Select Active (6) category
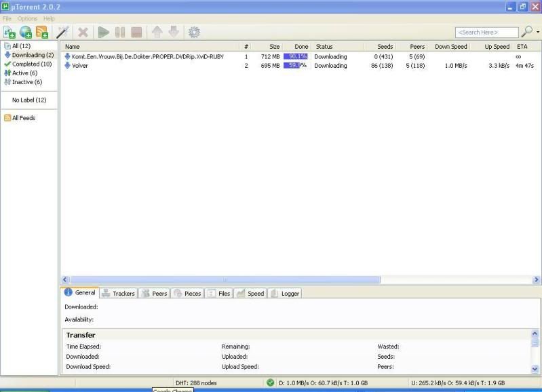Screen dimensions: 542x392 coord(24,73)
